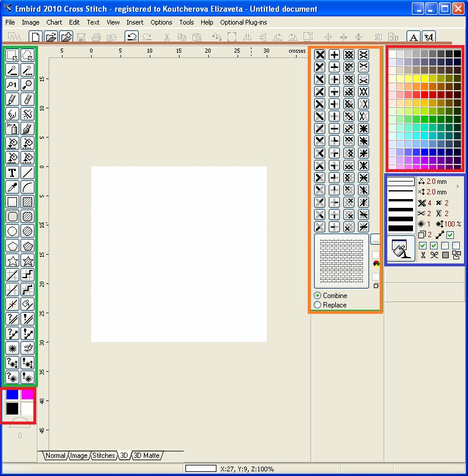Viewport: 468px width, 476px height.
Task: Select the first star stitch type icon
Action: point(363,129)
